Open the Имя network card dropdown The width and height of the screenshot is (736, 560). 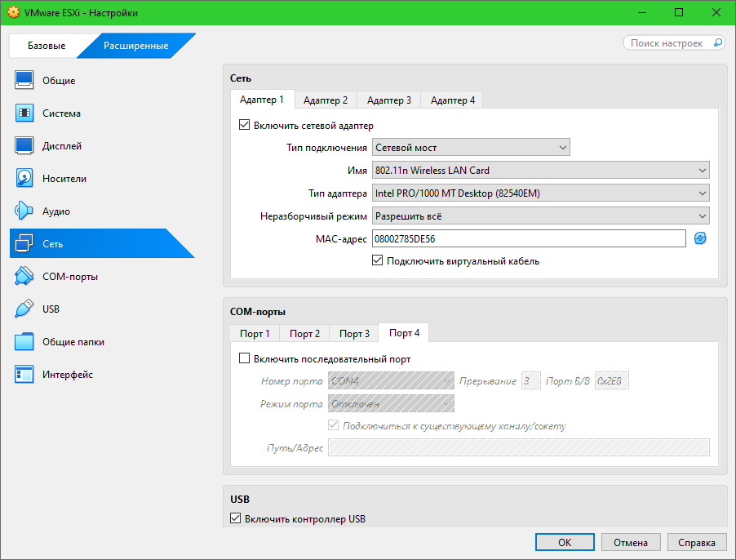point(540,171)
